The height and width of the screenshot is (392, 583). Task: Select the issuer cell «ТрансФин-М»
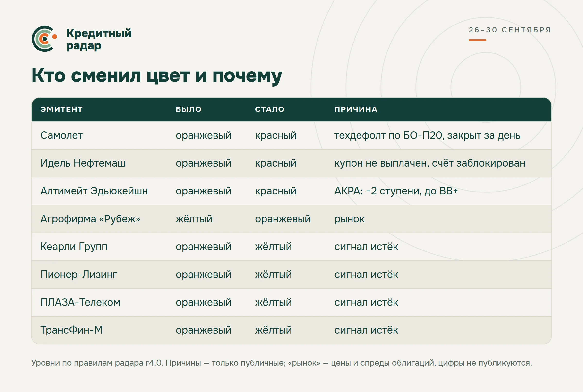[x=72, y=330]
